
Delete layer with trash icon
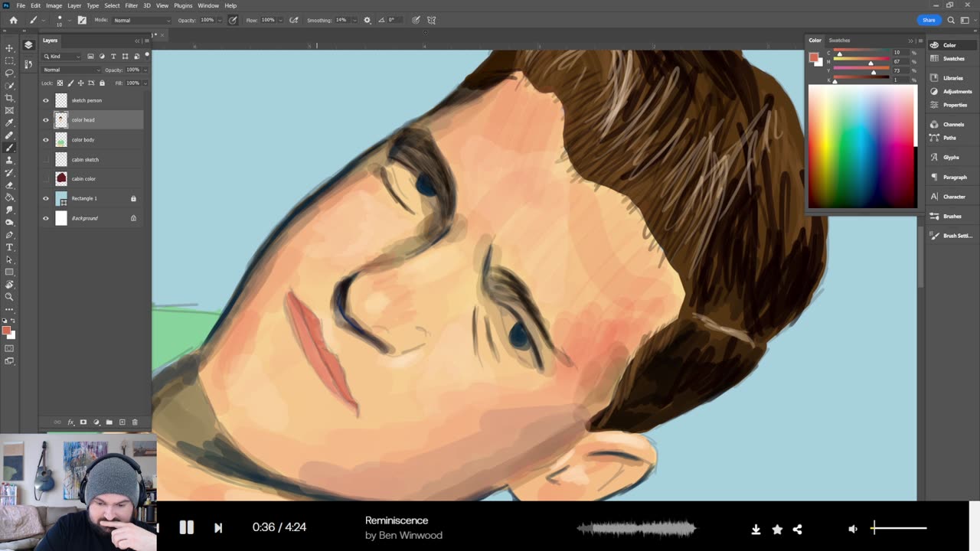135,422
